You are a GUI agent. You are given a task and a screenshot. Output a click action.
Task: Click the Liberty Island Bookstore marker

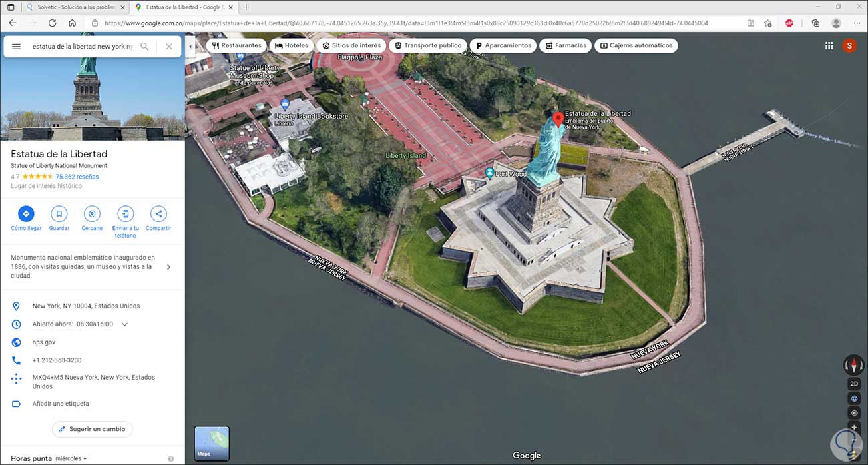click(285, 104)
